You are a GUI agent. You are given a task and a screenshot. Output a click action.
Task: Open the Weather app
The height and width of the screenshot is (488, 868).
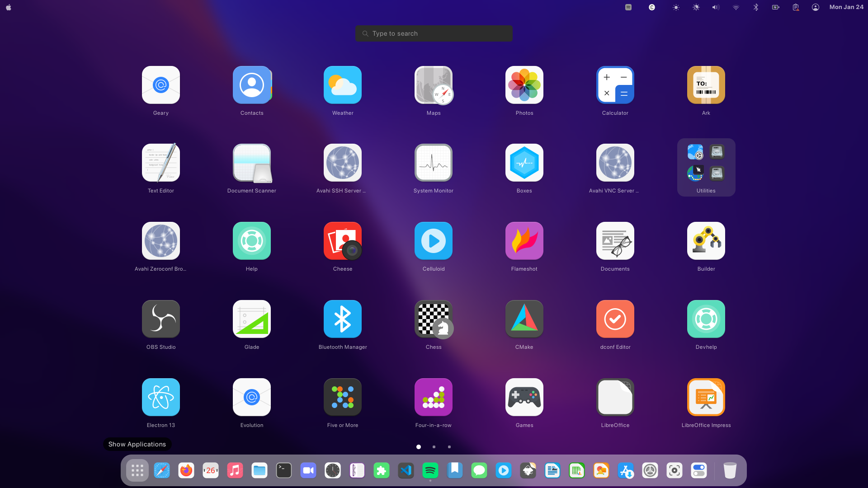(343, 85)
